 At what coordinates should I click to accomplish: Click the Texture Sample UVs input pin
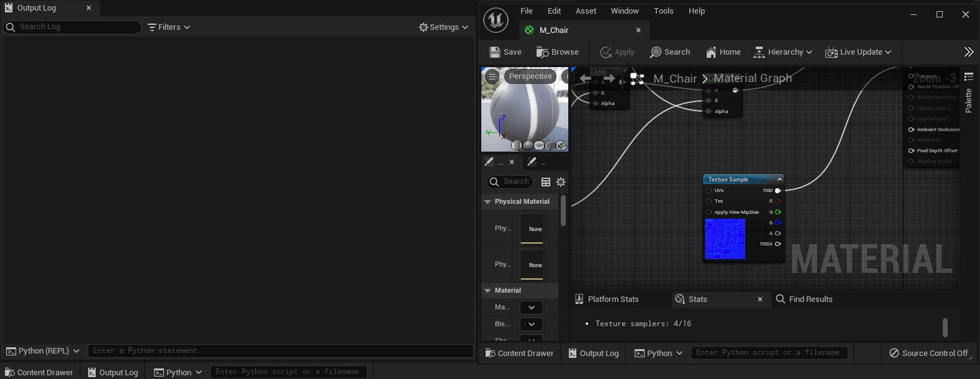[709, 191]
